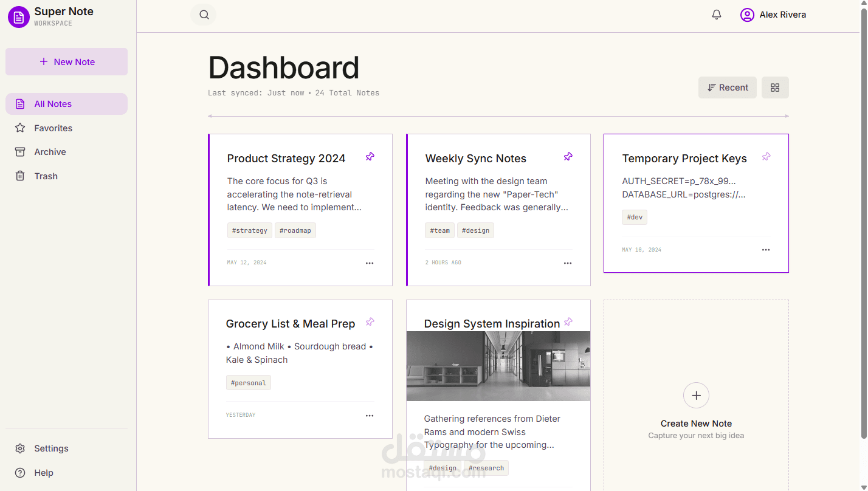Select #design tag on Design System Inspiration
The image size is (868, 491).
[x=443, y=468]
